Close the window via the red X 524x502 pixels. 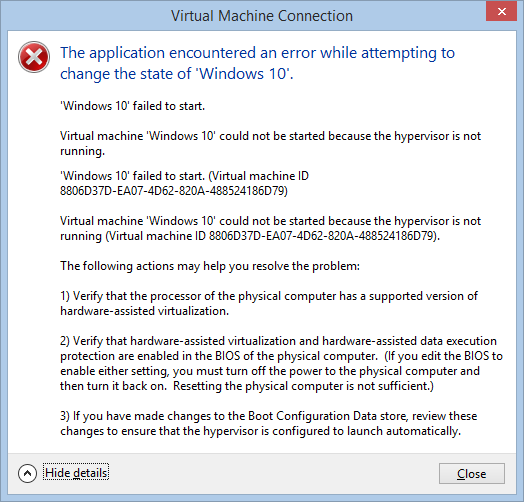501,12
